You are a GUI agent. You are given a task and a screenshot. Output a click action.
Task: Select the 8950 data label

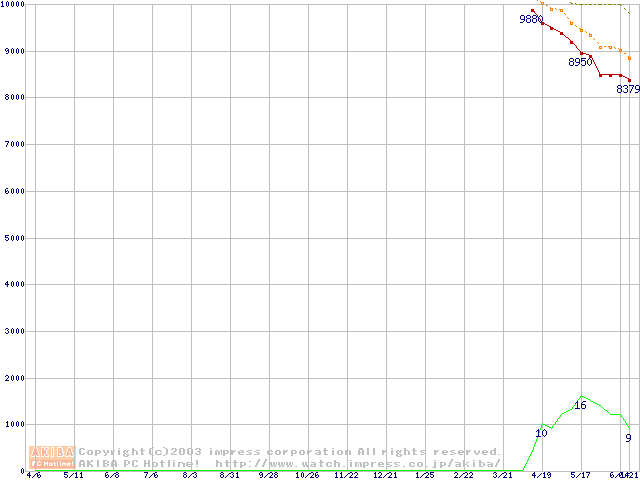pyautogui.click(x=580, y=62)
